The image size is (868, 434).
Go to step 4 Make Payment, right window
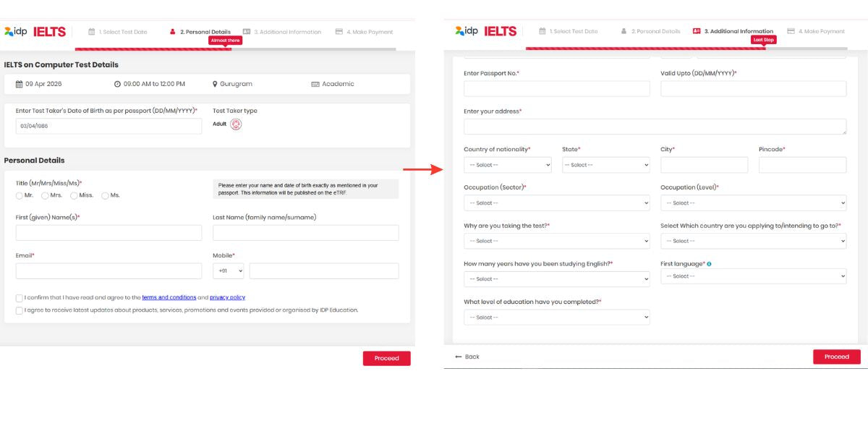click(816, 31)
